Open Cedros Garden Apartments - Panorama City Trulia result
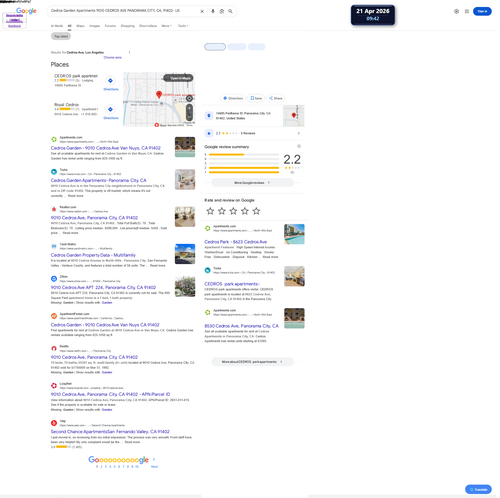500x498 pixels. click(x=99, y=180)
